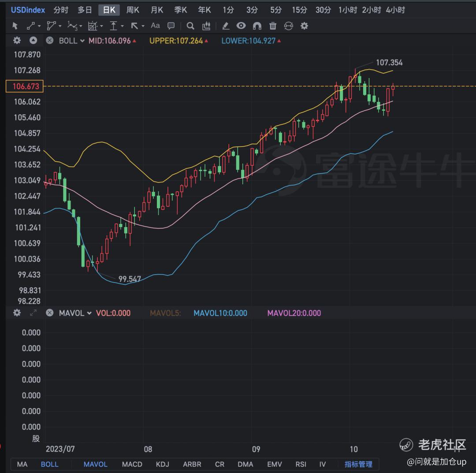Image resolution: width=476 pixels, height=473 pixels.
Task: Switch to 周K weekly chart
Action: tap(133, 10)
